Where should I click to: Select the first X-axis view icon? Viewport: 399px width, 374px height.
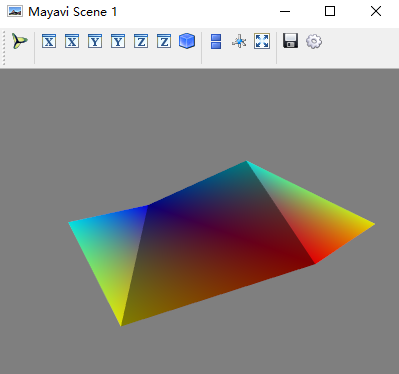coord(49,41)
